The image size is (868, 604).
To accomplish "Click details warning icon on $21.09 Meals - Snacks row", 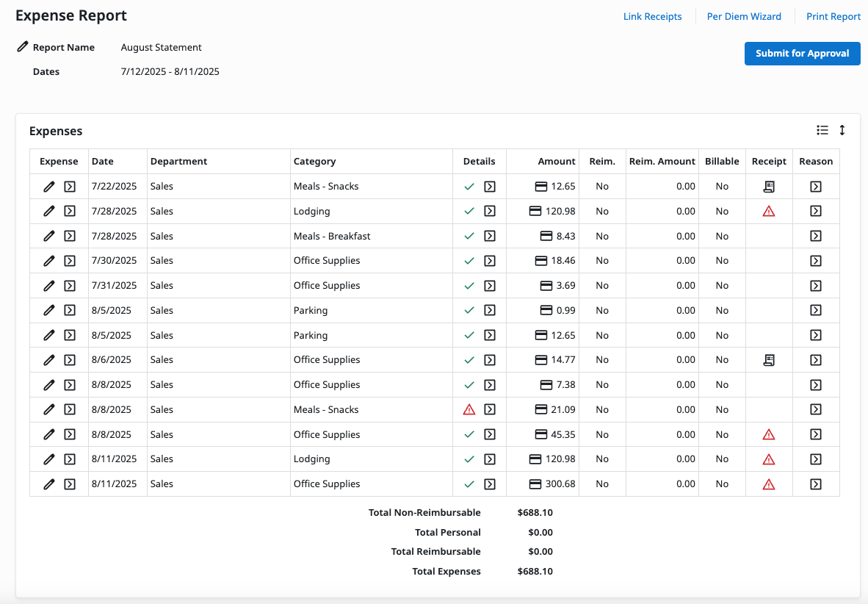I will tap(469, 410).
